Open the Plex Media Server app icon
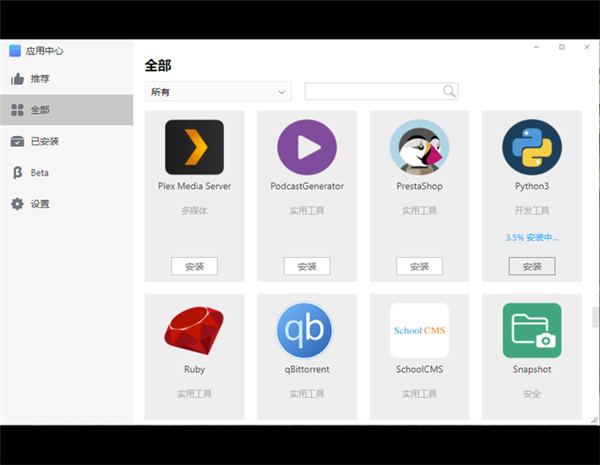Image resolution: width=600 pixels, height=465 pixels. [x=194, y=148]
